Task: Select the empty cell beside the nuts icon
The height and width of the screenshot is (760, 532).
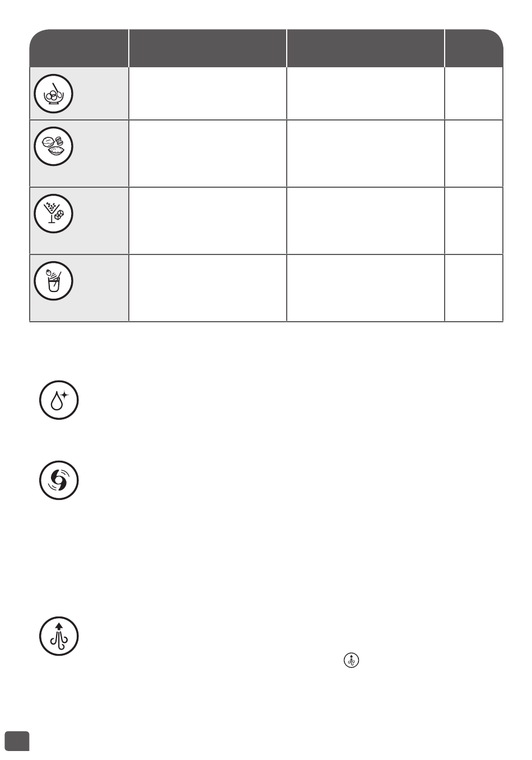Action: pos(208,154)
